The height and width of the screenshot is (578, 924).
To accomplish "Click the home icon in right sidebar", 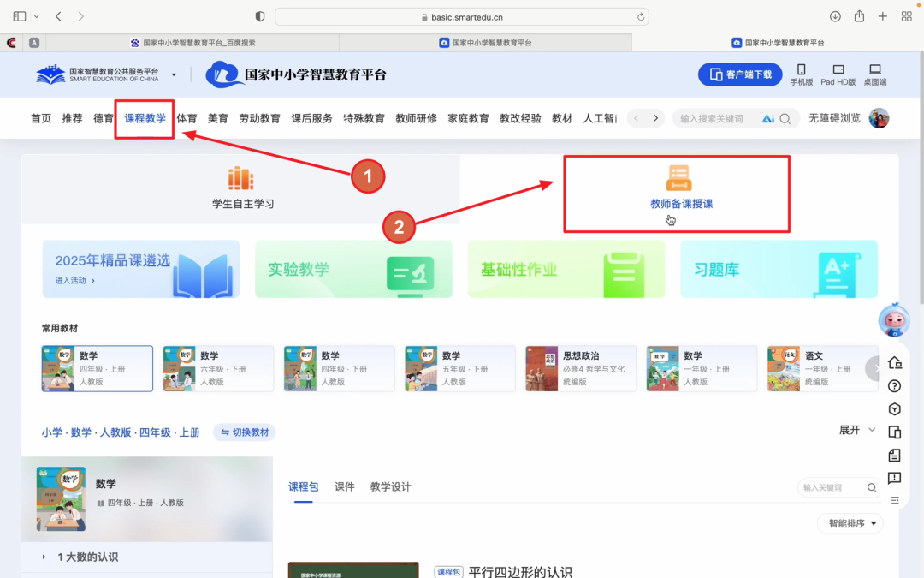I will point(895,362).
